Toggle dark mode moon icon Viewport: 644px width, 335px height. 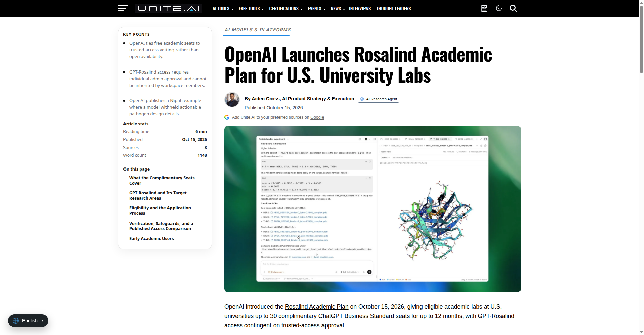(x=499, y=8)
